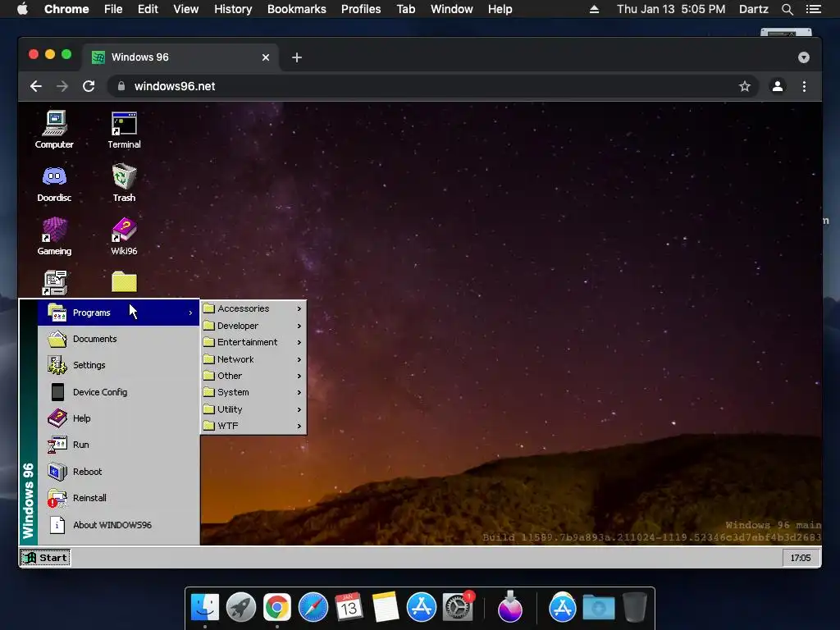Click the Entertainment folder icon
The image size is (840, 630).
point(209,342)
